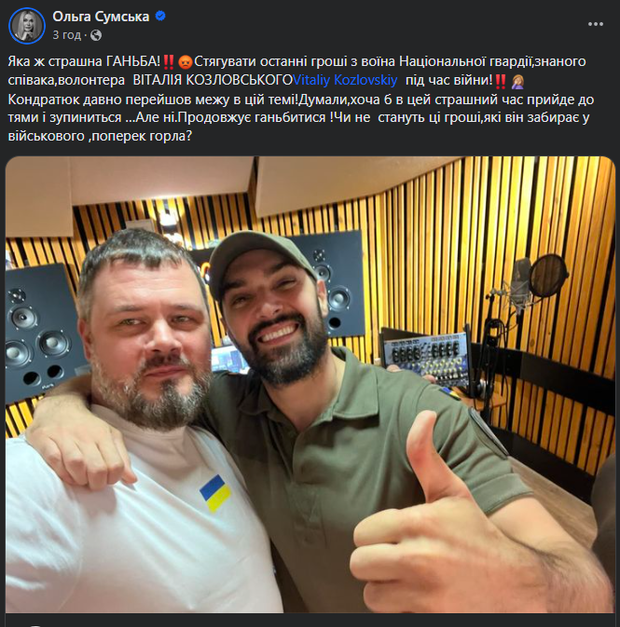The width and height of the screenshot is (620, 627).
Task: Click red exclamation marks after ГАНЬБА
Action: [169, 62]
